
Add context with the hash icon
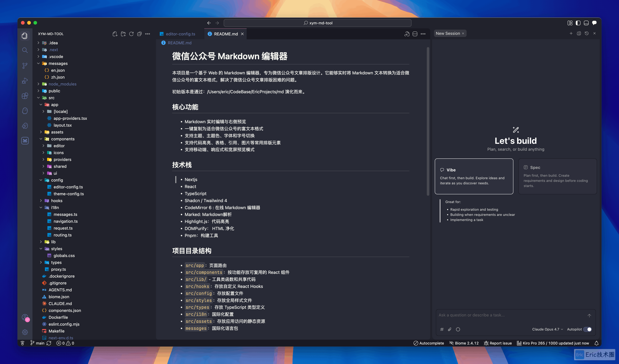coord(442,329)
